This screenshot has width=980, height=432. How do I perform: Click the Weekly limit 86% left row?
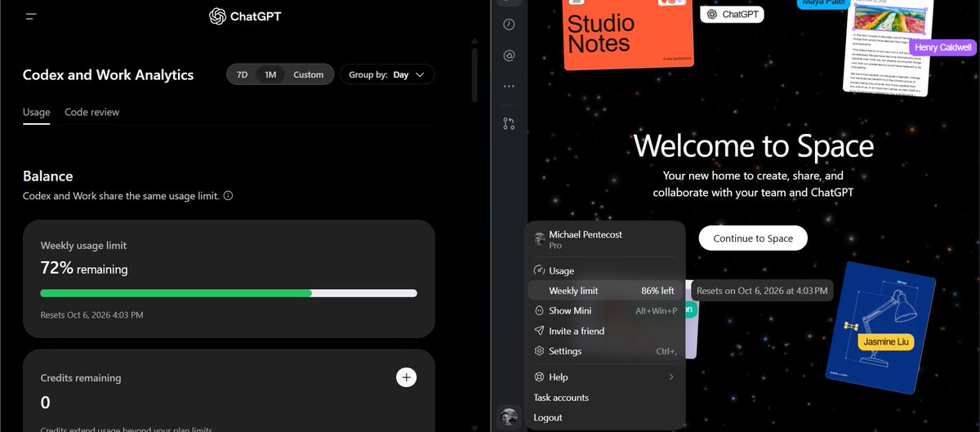pyautogui.click(x=604, y=291)
